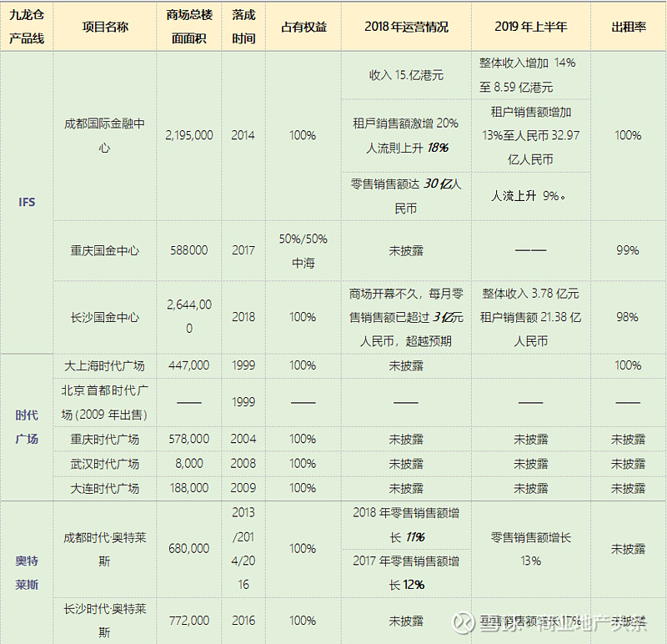Select the '时代广场' product line cell
The image size is (667, 644).
pos(27,427)
